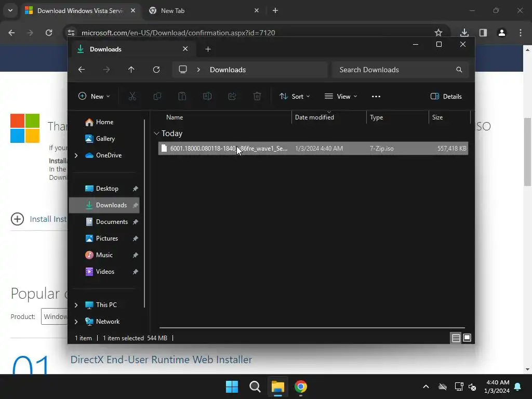Switch to large thumbnails view icon
Screen dimensions: 532x399
tap(467, 338)
